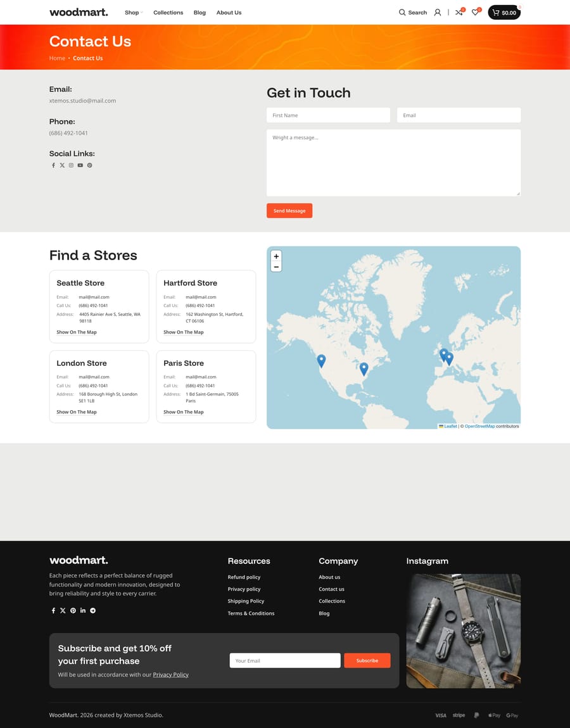Open the search icon in header
This screenshot has width=570, height=728.
402,13
